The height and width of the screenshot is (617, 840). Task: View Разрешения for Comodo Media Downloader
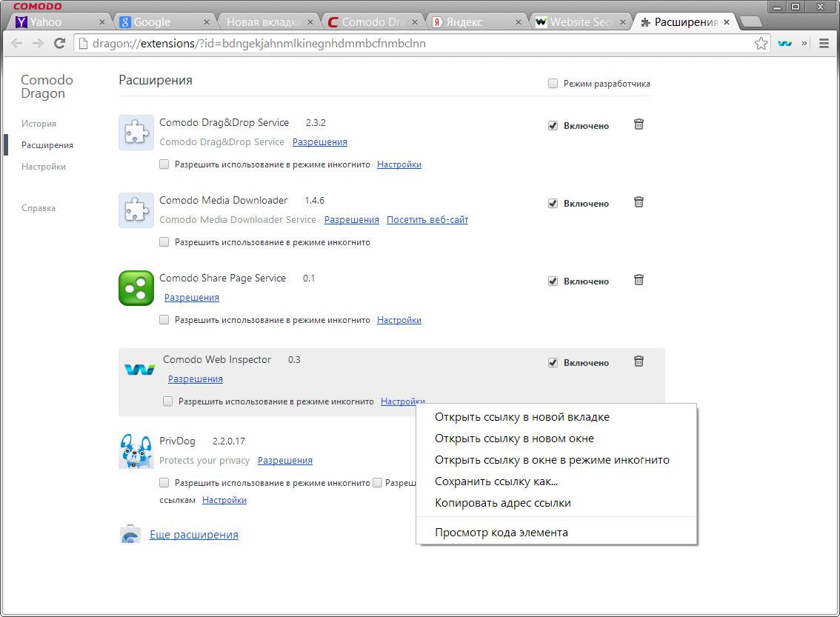coord(351,219)
